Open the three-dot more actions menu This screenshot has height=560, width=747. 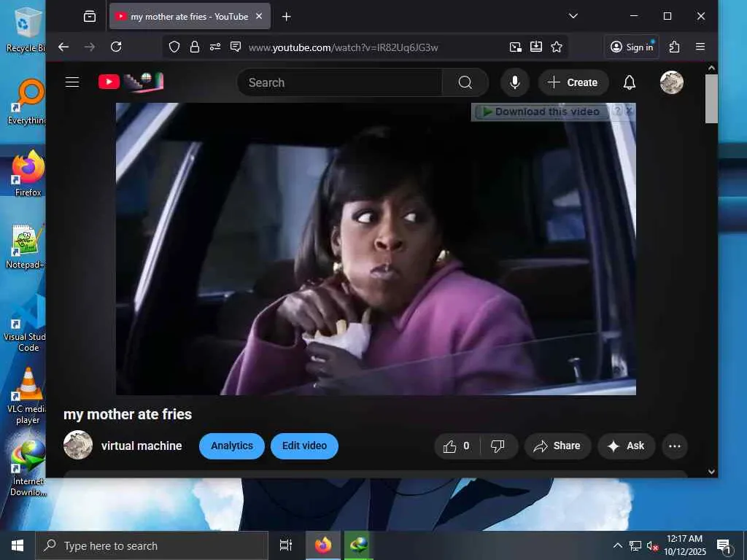click(675, 446)
